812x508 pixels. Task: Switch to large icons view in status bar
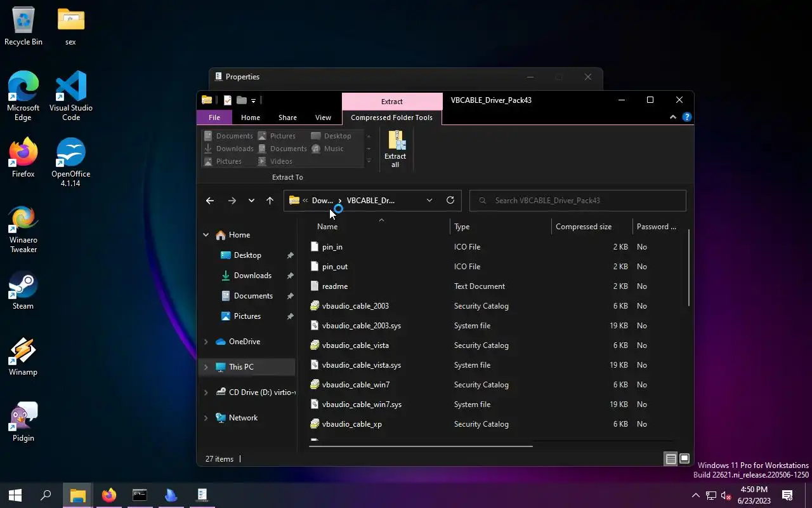[x=684, y=458]
